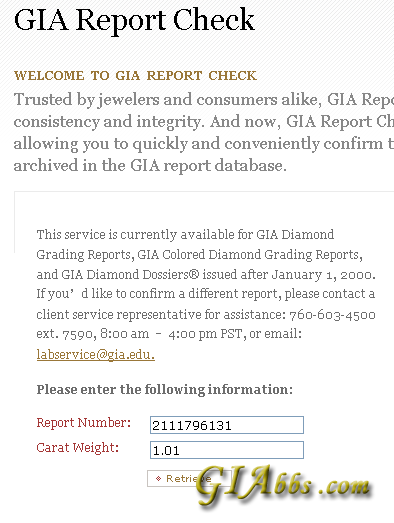The height and width of the screenshot is (523, 394).
Task: Click the "Trusted by jewelers" intro line
Action: coord(87,100)
